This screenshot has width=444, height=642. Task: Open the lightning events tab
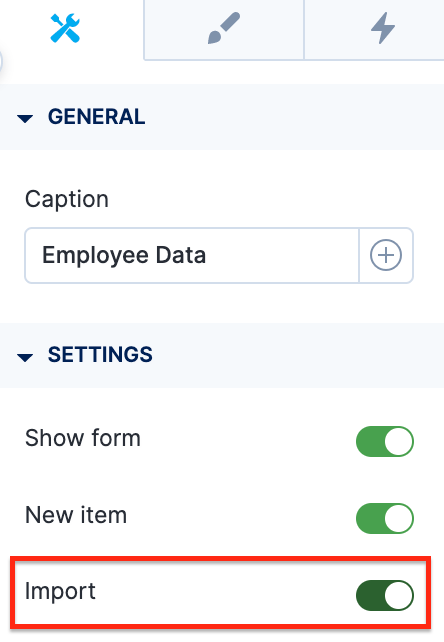[374, 29]
